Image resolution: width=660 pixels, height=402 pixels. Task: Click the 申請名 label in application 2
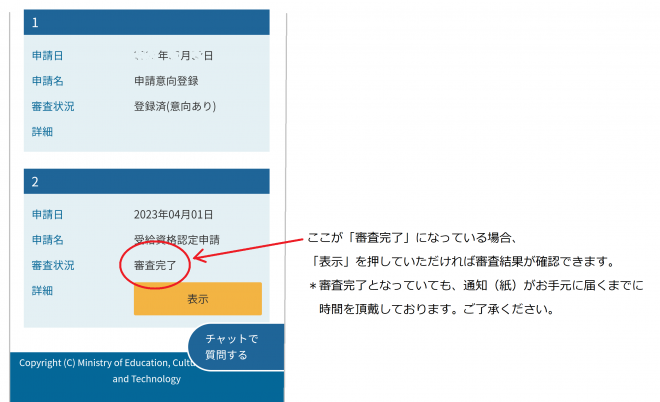pyautogui.click(x=47, y=240)
